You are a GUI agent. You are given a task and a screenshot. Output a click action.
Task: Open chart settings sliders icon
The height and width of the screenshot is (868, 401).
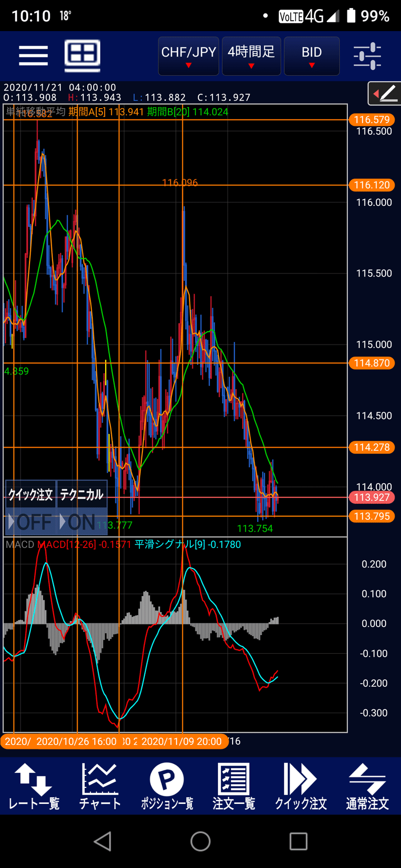367,56
